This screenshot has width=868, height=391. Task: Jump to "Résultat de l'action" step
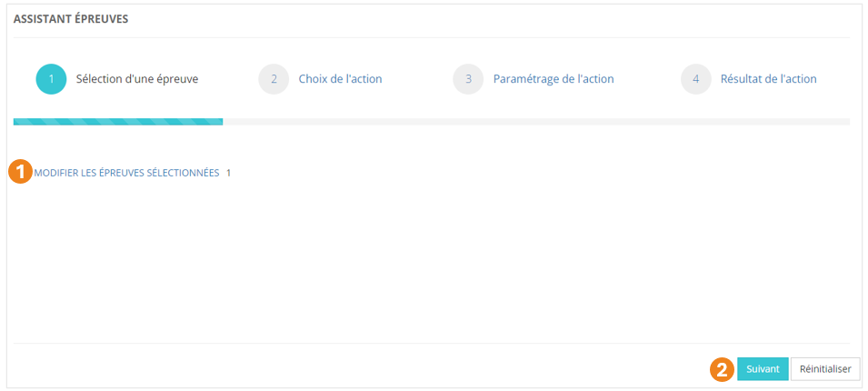coord(768,79)
